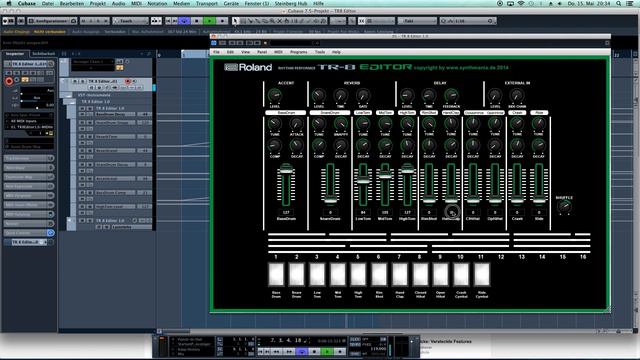Trigger the Bass Drum pad 1

pyautogui.click(x=276, y=274)
